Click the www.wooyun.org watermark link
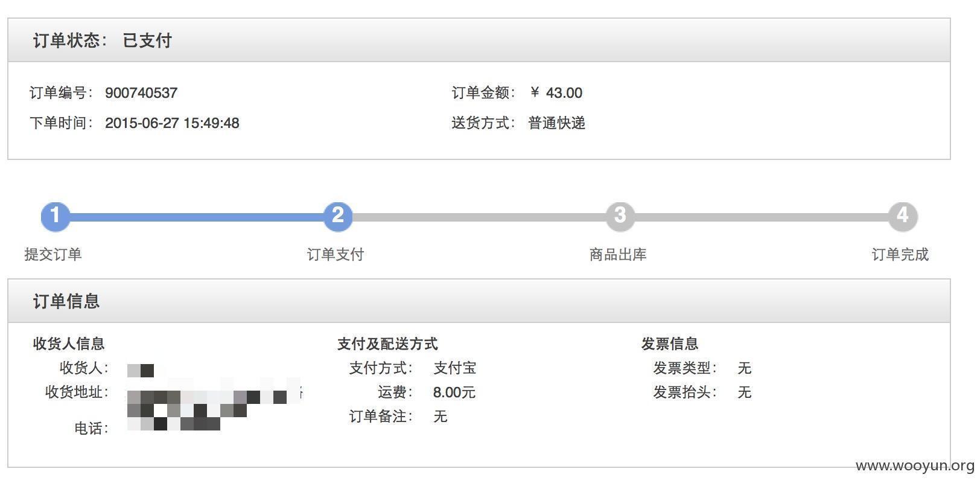This screenshot has height=483, width=980. click(x=915, y=466)
